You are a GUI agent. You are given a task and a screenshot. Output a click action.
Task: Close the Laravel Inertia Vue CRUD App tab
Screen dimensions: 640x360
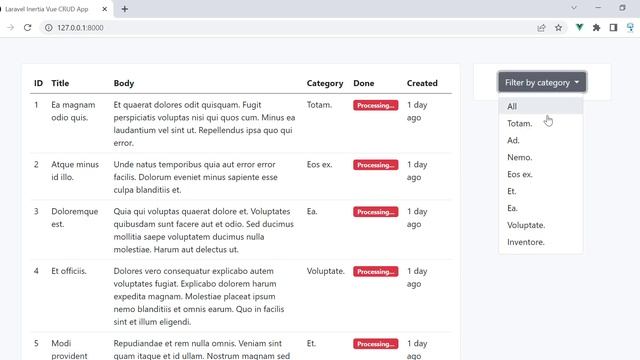click(x=104, y=9)
